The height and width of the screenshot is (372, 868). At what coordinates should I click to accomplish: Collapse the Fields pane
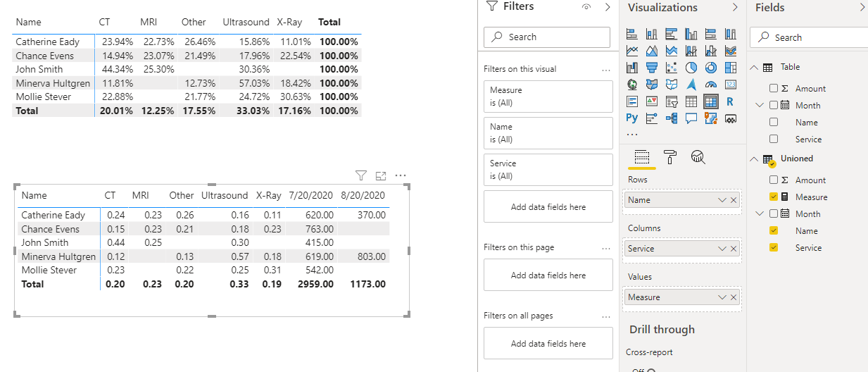click(862, 7)
